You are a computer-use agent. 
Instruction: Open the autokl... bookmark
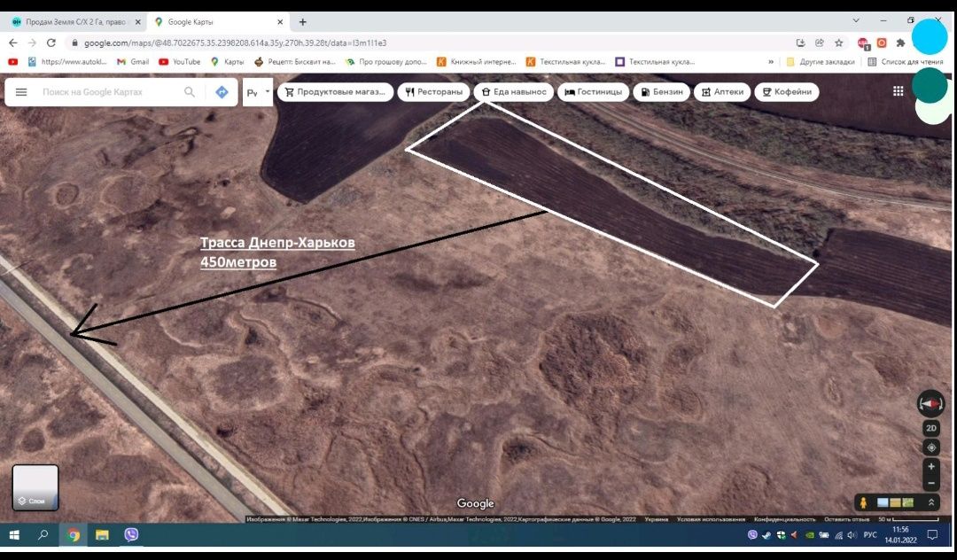[67, 62]
